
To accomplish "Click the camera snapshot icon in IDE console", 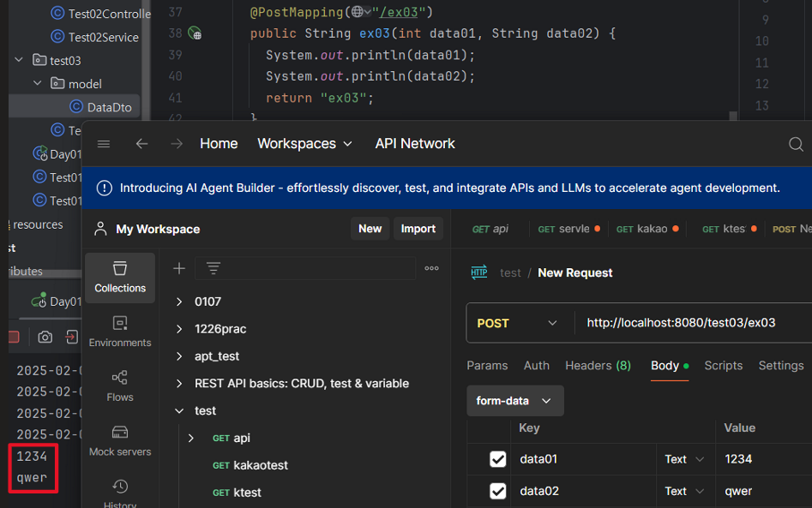I will (x=45, y=338).
